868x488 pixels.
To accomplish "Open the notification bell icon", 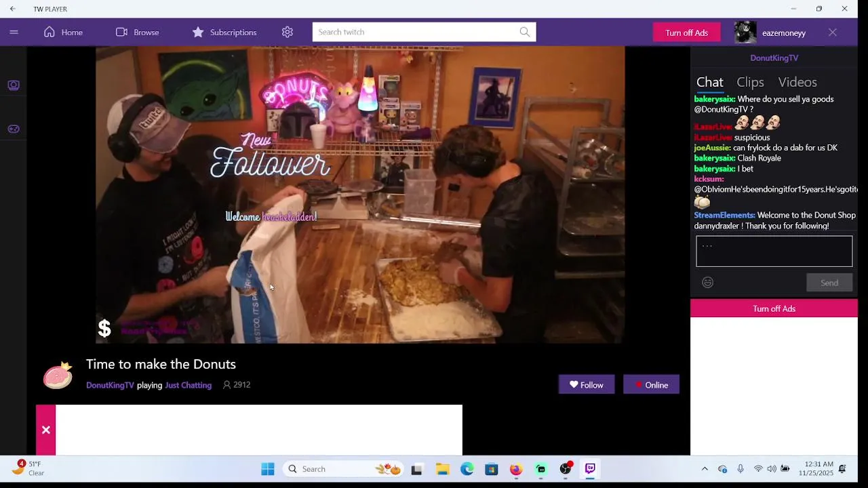I will (x=842, y=469).
